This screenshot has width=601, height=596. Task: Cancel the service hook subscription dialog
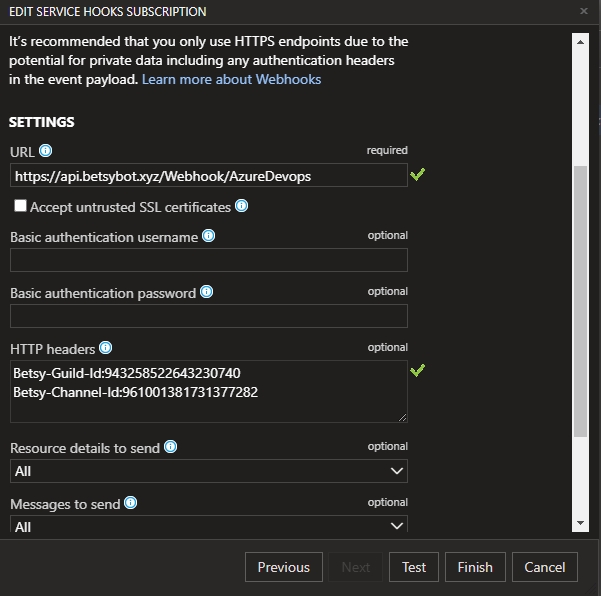coord(545,567)
